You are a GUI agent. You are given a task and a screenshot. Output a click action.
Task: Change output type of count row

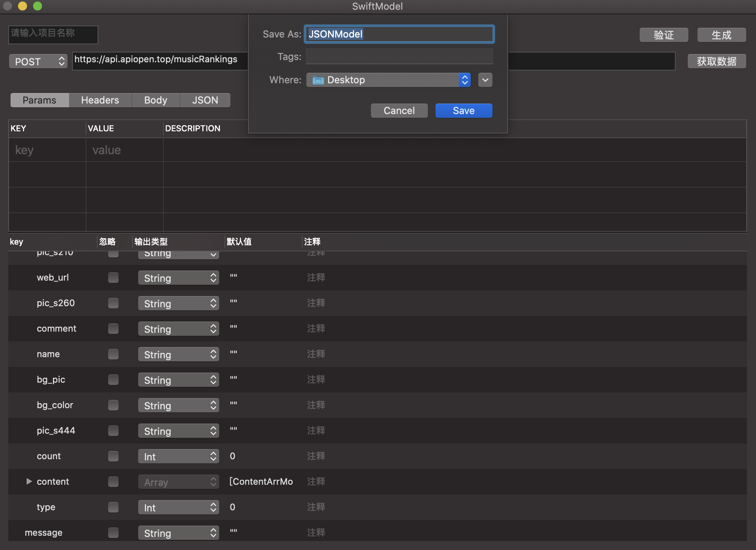tap(178, 456)
